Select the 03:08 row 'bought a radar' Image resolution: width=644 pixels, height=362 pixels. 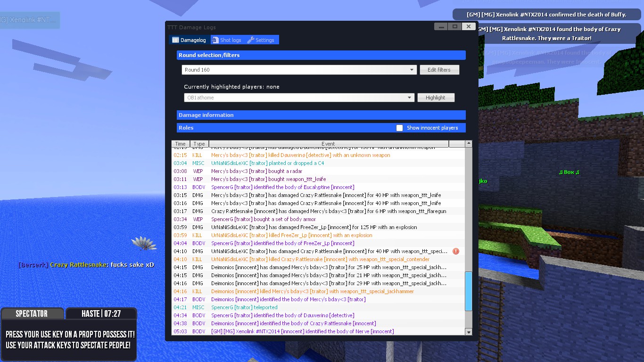click(318, 171)
